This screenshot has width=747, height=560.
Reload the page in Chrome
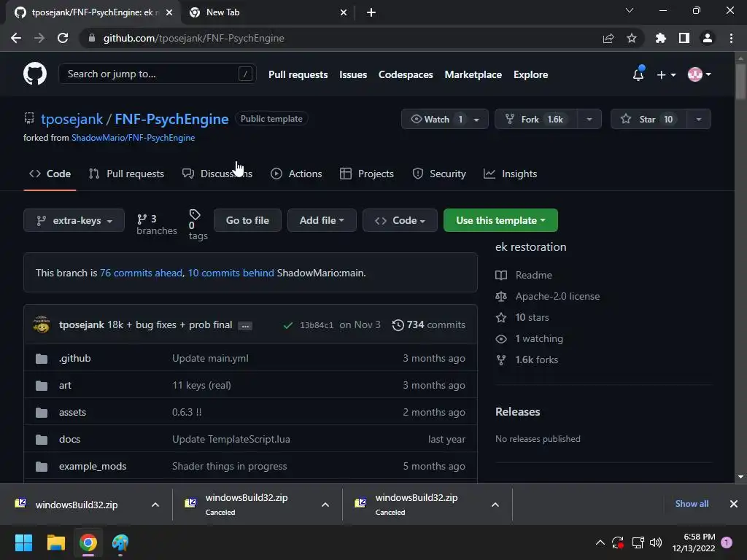click(x=63, y=38)
